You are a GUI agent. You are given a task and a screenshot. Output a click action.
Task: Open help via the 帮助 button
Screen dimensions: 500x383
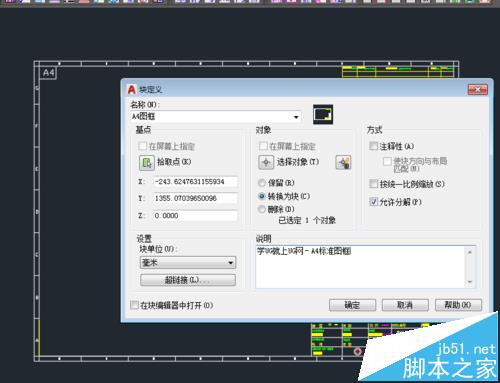[458, 305]
